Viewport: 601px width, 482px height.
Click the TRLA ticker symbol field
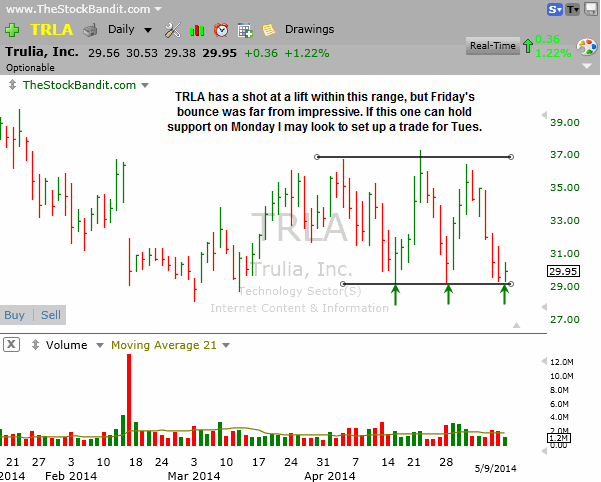tap(49, 30)
